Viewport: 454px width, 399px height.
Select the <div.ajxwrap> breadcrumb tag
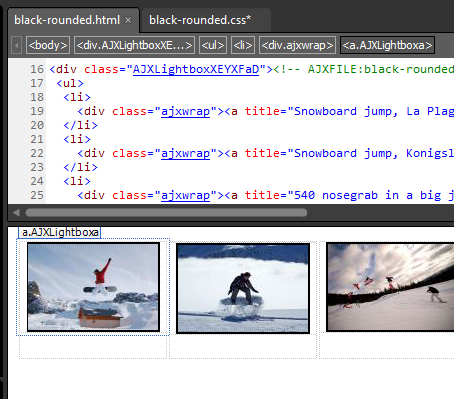click(x=297, y=45)
